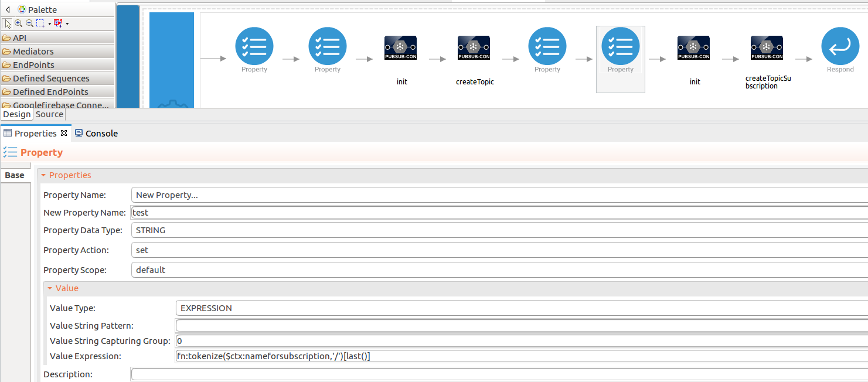This screenshot has width=868, height=382.
Task: Expand the Defined EndPoints drawer
Action: pyautogui.click(x=57, y=92)
